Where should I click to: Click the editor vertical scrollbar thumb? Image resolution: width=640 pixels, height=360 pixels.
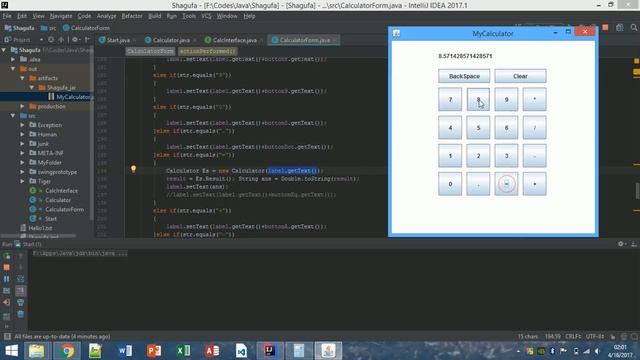tap(637, 191)
